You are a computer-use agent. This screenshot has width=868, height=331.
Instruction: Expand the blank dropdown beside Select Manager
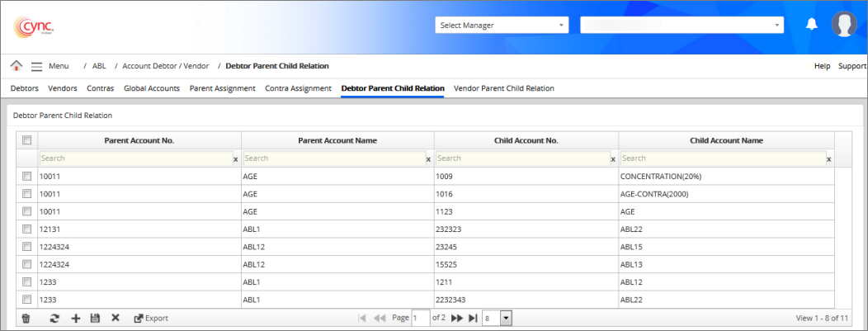coord(682,26)
